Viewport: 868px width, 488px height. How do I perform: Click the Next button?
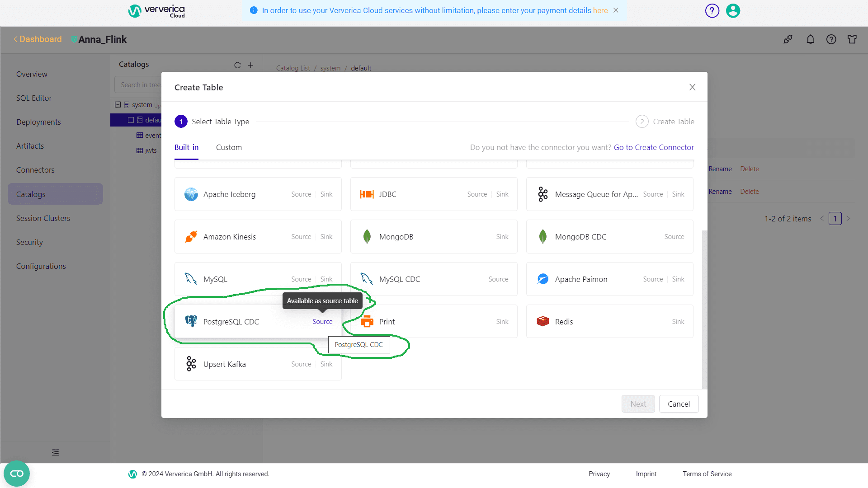coord(638,404)
